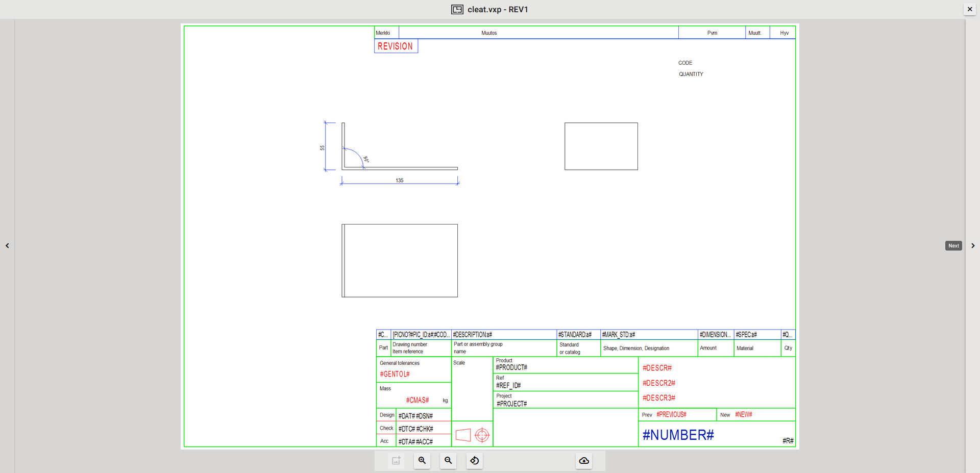Click the projection symbol in title block
The width and height of the screenshot is (980, 473).
point(472,435)
